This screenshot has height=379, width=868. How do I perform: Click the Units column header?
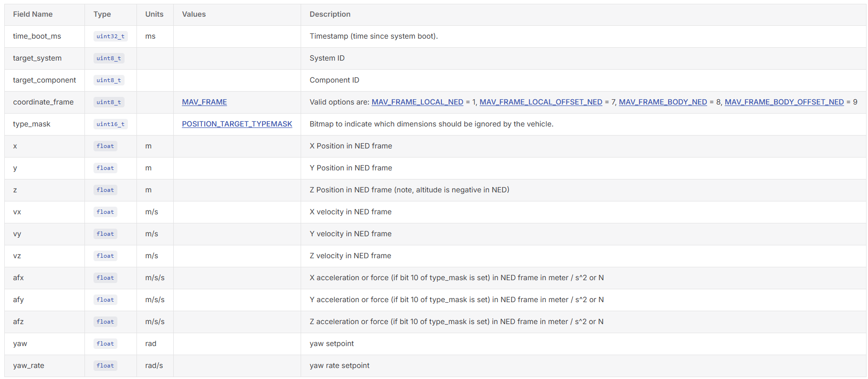click(x=154, y=14)
